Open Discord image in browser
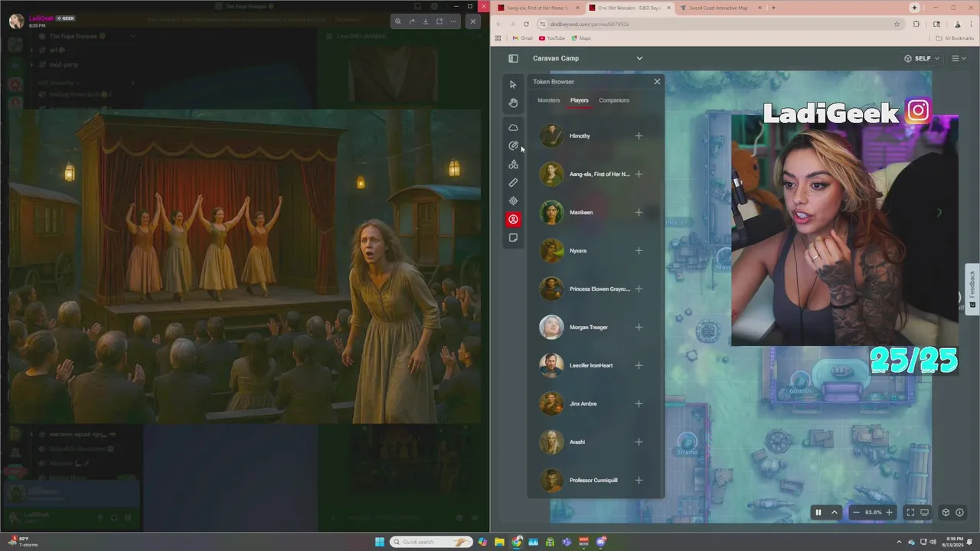 point(439,21)
